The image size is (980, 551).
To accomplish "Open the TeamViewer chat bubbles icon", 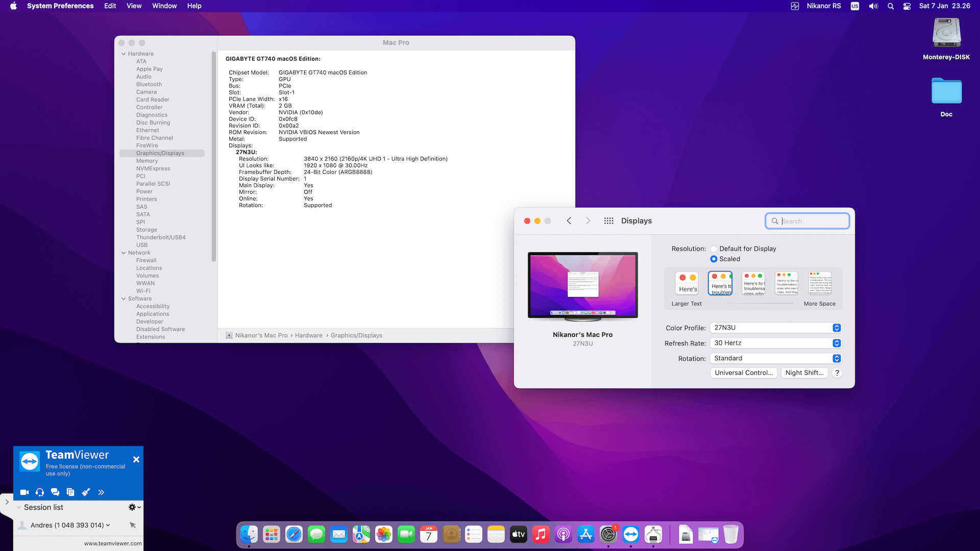I will pos(55,492).
